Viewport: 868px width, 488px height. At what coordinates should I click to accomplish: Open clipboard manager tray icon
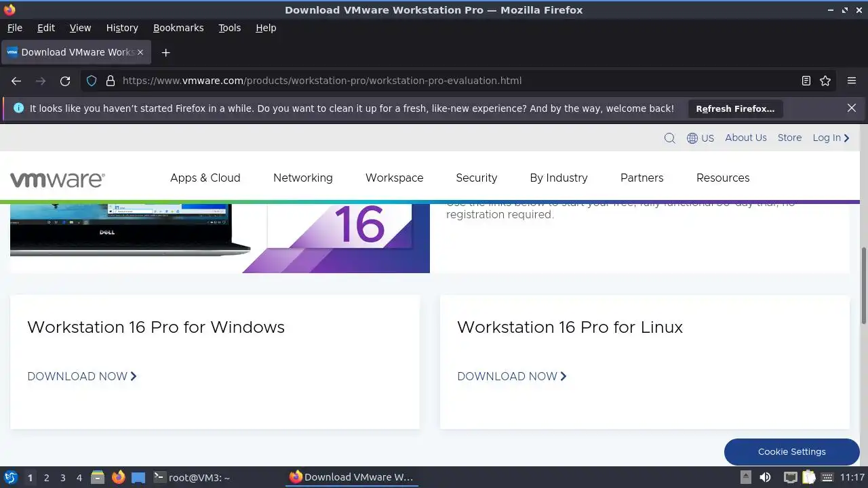809,477
